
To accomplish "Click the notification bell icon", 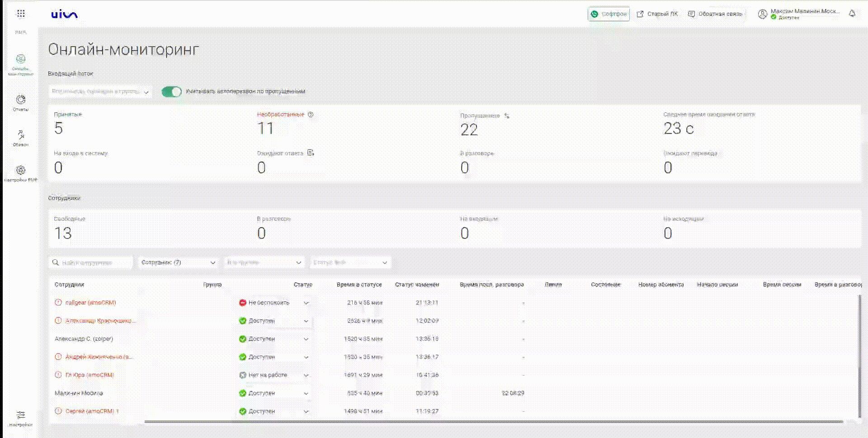I will pos(852,14).
